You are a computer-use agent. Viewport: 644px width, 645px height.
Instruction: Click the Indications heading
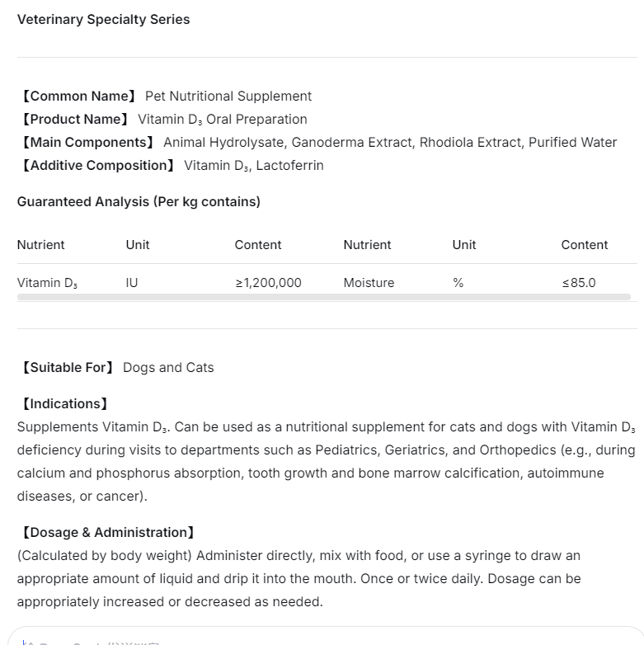point(64,404)
